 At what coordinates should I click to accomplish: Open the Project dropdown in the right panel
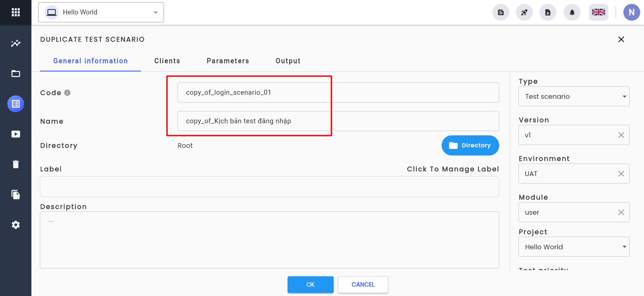574,247
